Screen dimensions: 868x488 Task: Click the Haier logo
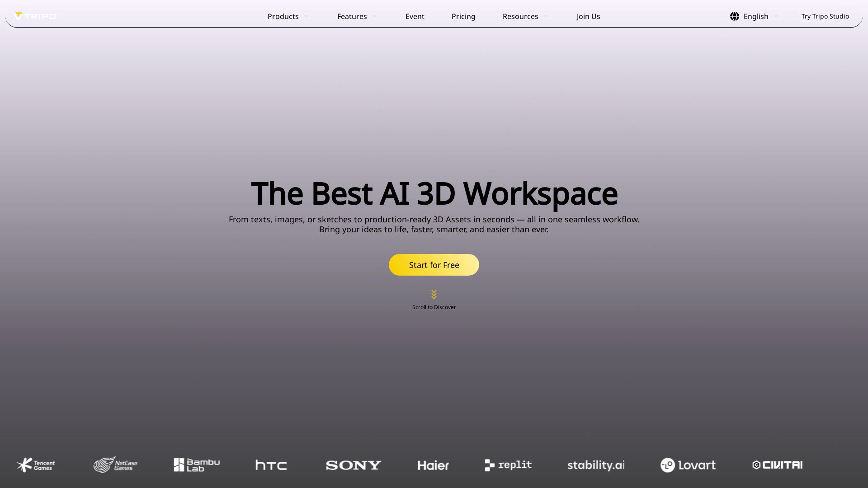tap(433, 465)
